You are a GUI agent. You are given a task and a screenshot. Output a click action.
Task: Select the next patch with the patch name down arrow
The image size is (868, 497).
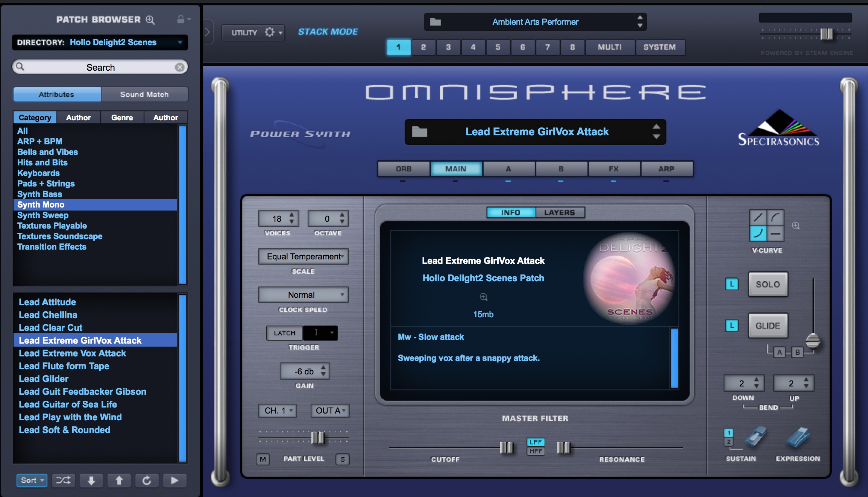[x=656, y=137]
